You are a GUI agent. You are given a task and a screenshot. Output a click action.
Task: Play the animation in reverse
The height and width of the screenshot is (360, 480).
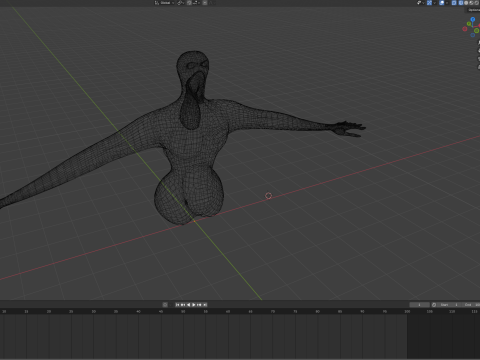(x=188, y=305)
